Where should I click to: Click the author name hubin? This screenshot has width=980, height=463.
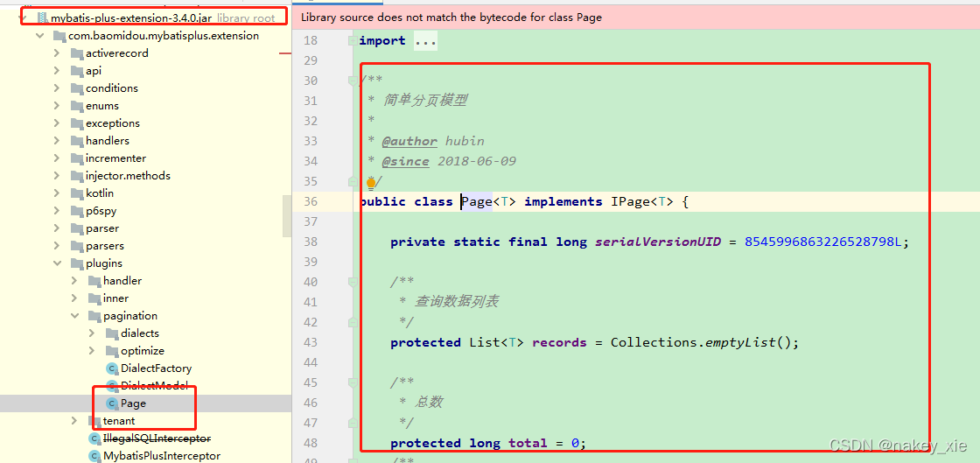pos(465,141)
